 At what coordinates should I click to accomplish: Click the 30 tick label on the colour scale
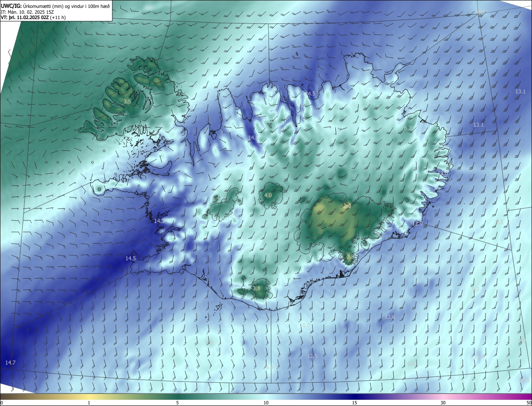pyautogui.click(x=443, y=403)
